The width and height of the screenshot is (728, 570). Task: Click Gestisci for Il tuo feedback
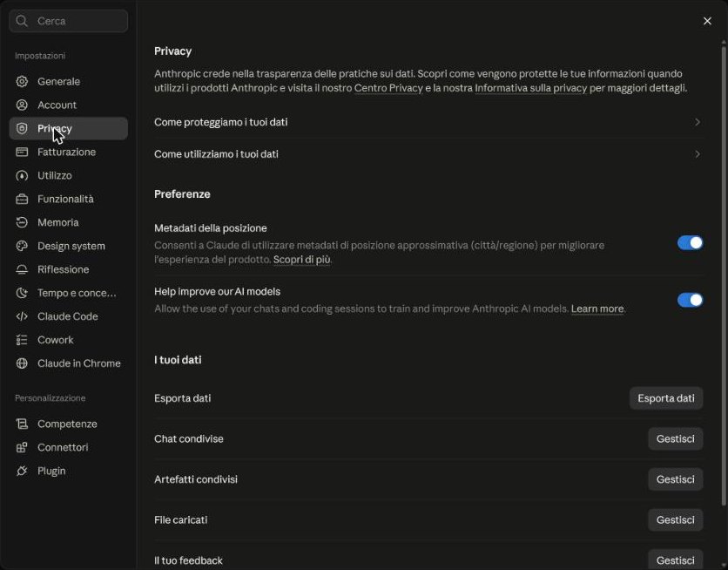click(x=675, y=560)
